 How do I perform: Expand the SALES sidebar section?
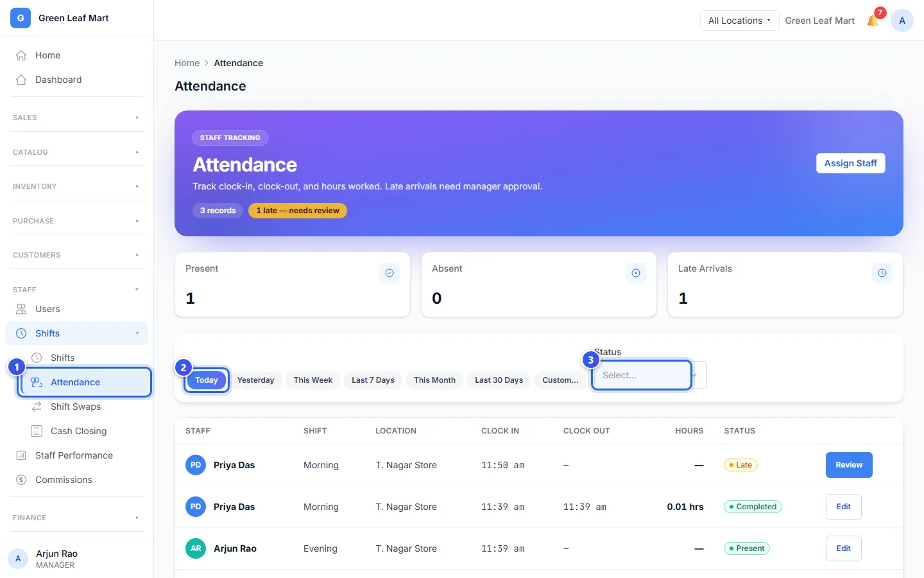[x=76, y=118]
